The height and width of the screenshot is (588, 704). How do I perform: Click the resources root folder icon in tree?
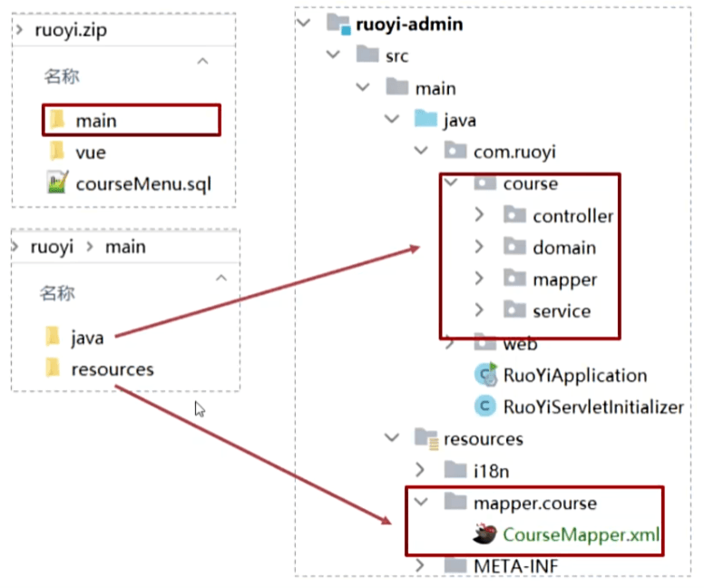tap(426, 438)
